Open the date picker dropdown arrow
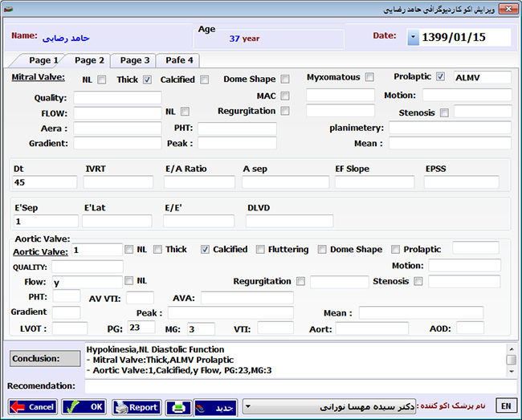522x420 pixels. pos(413,37)
